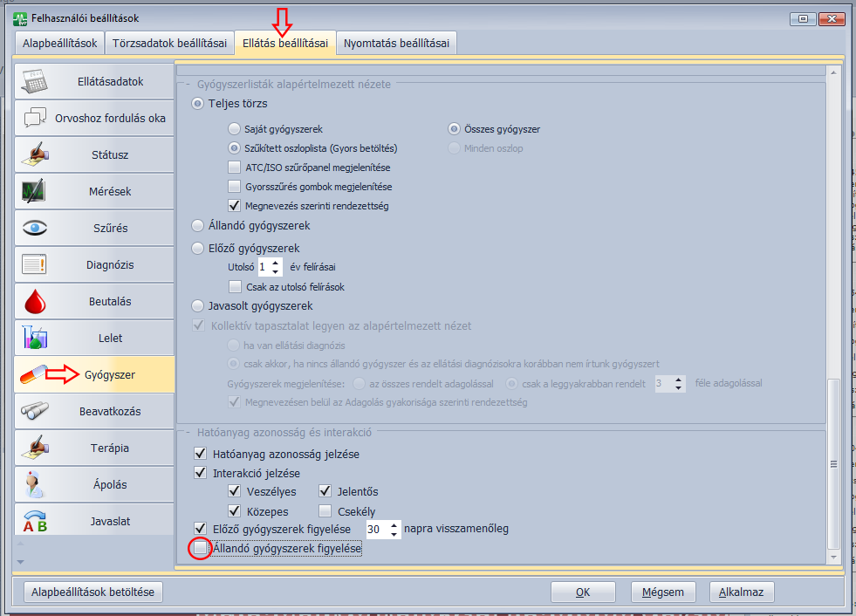Decrease the 30 napra visszamenőleg spinner
This screenshot has height=616, width=856.
(394, 533)
